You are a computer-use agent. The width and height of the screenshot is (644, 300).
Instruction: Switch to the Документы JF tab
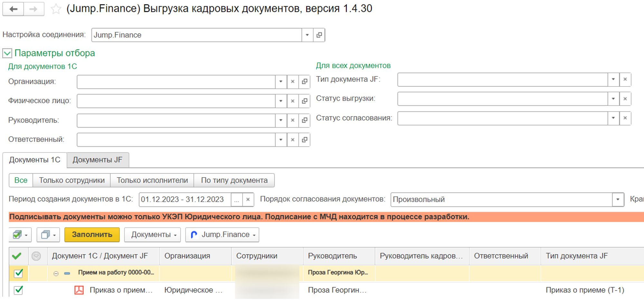(98, 160)
